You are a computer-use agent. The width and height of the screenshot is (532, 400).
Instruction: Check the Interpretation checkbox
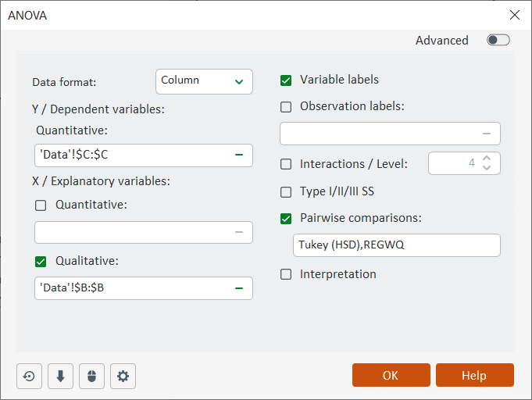click(286, 274)
